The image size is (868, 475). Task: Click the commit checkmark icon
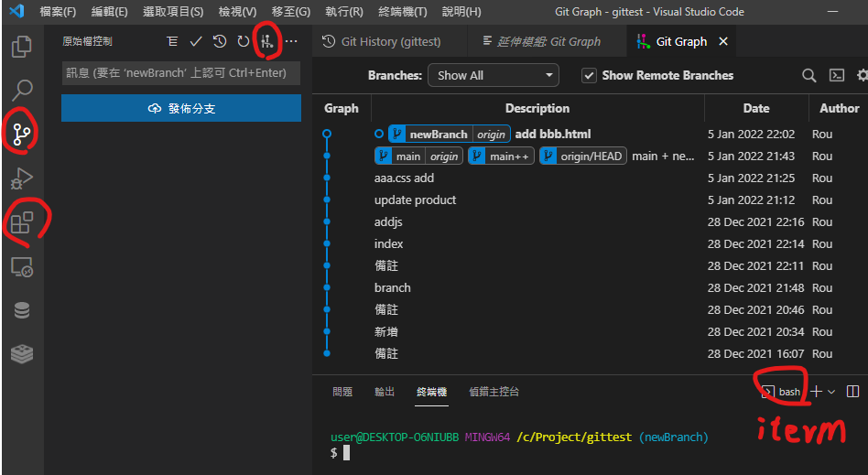point(195,41)
